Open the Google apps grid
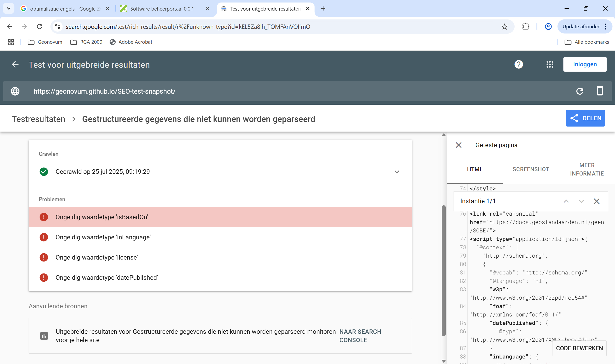 [x=549, y=65]
